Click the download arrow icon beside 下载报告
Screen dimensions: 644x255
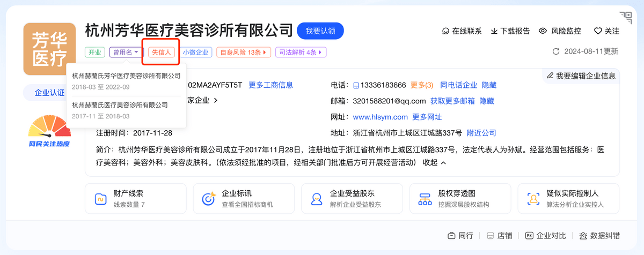click(494, 31)
